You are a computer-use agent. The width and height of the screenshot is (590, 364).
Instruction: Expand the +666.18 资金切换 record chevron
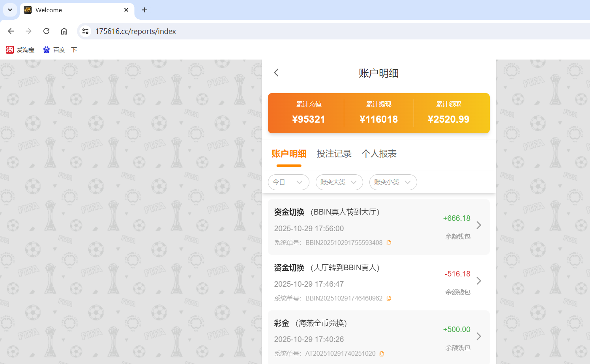479,225
